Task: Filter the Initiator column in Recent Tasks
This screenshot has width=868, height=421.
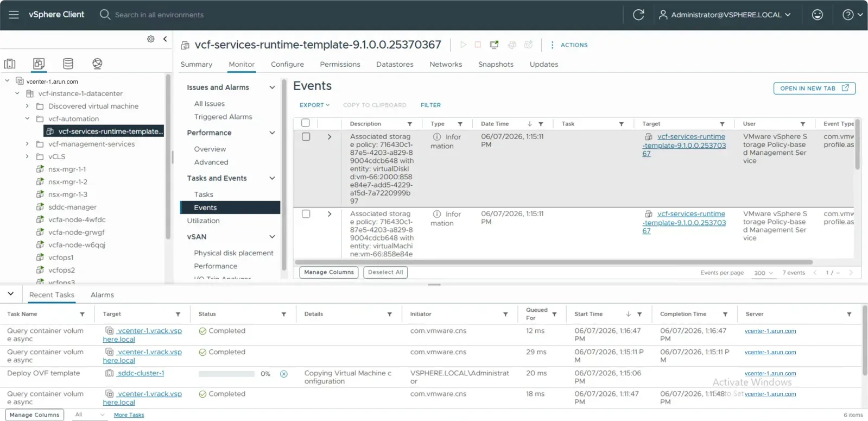Action: pyautogui.click(x=505, y=314)
